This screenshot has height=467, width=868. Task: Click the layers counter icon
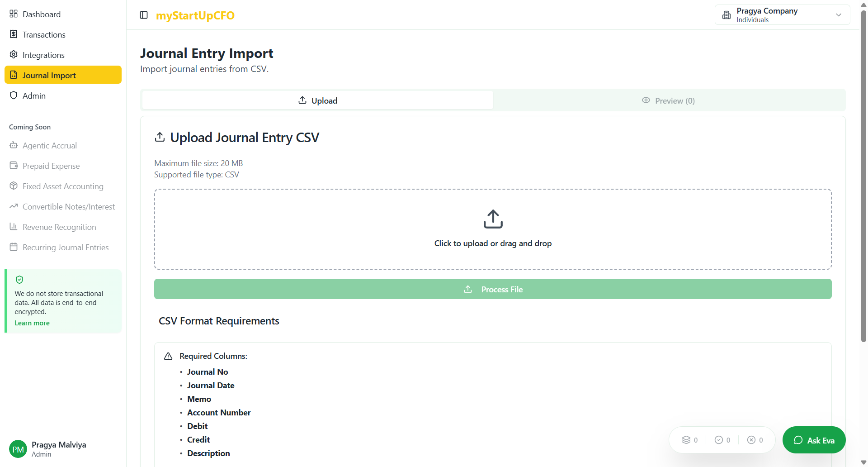[686, 440]
